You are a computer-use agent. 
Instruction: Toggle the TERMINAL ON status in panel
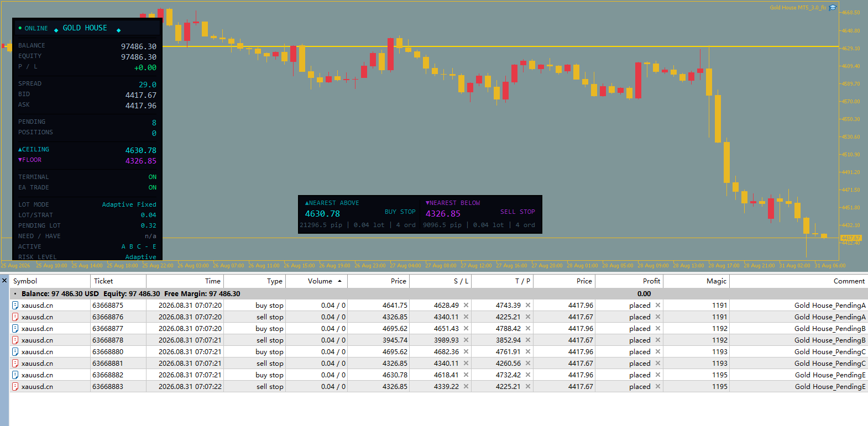153,177
